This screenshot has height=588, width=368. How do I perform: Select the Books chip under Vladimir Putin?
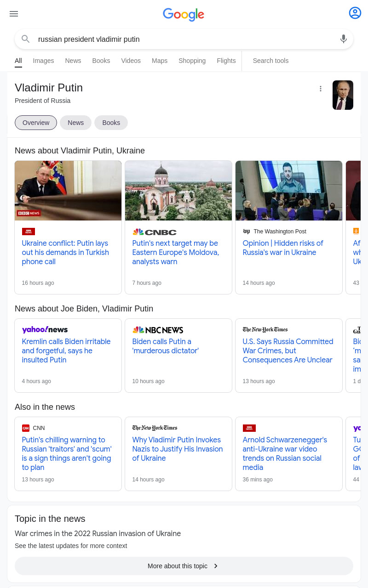[x=111, y=123]
